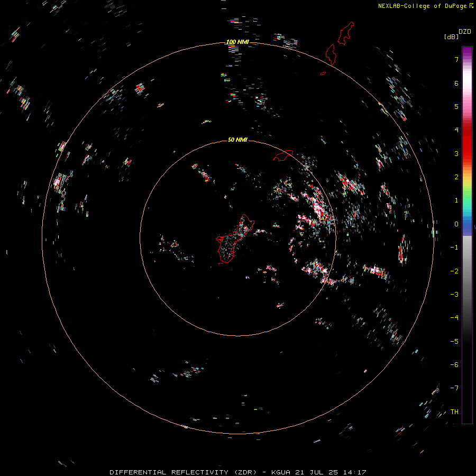The image size is (476, 476).
Task: Click the TH threshold label on scale
Action: pyautogui.click(x=454, y=412)
